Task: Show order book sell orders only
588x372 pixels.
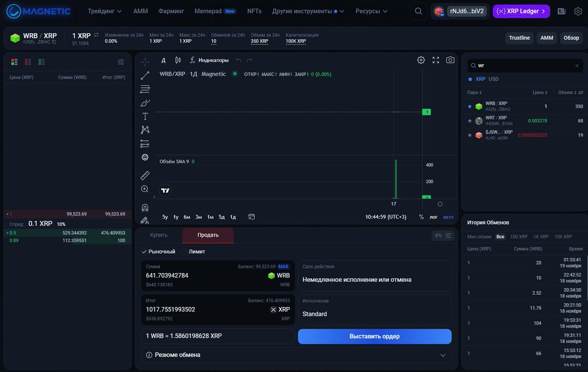Action: (x=28, y=62)
